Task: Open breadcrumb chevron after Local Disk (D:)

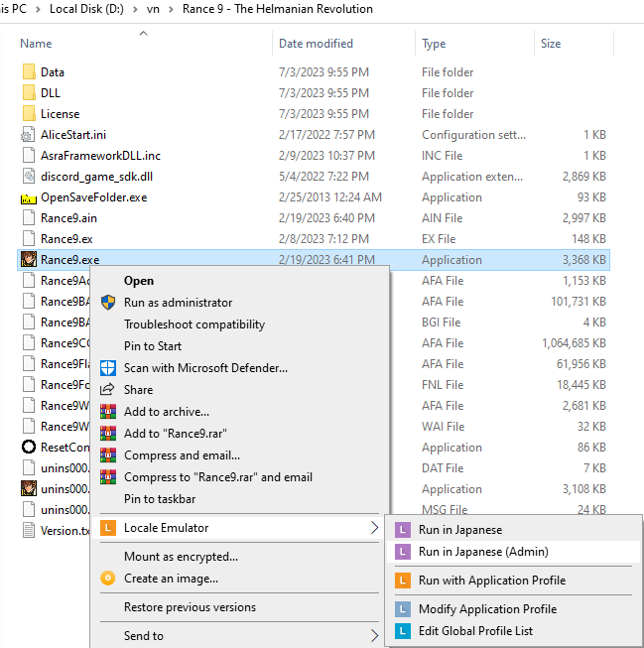Action: (x=135, y=9)
